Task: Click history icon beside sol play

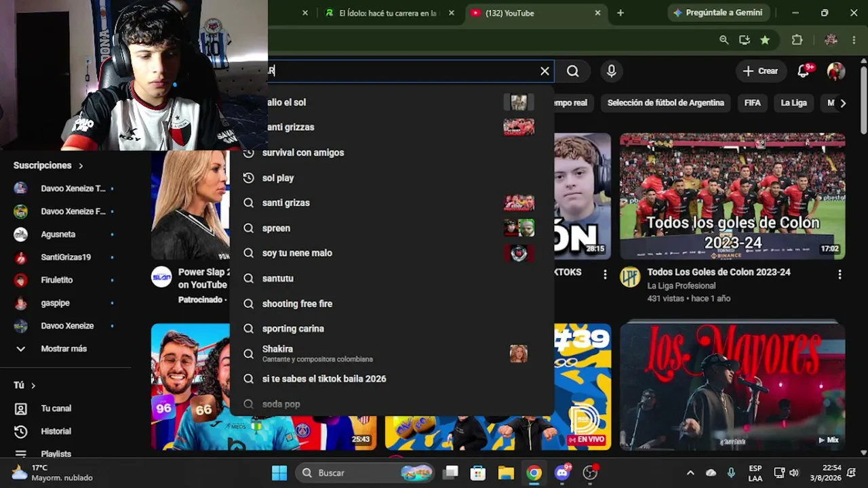Action: click(x=249, y=178)
